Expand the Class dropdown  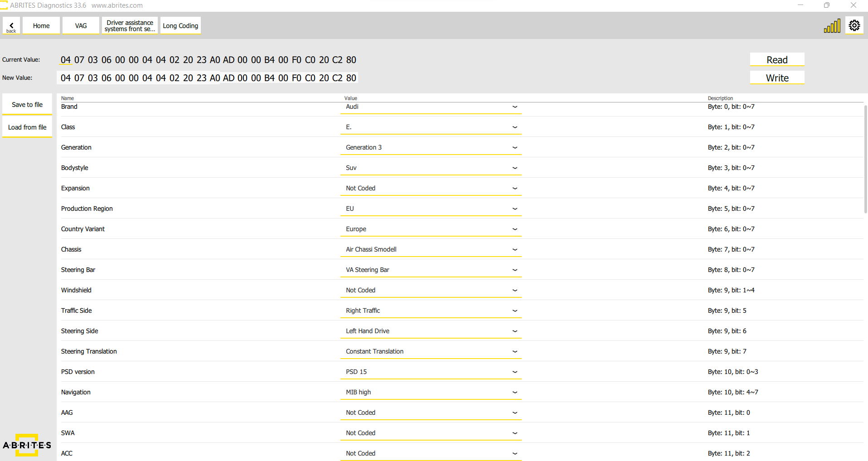click(431, 127)
